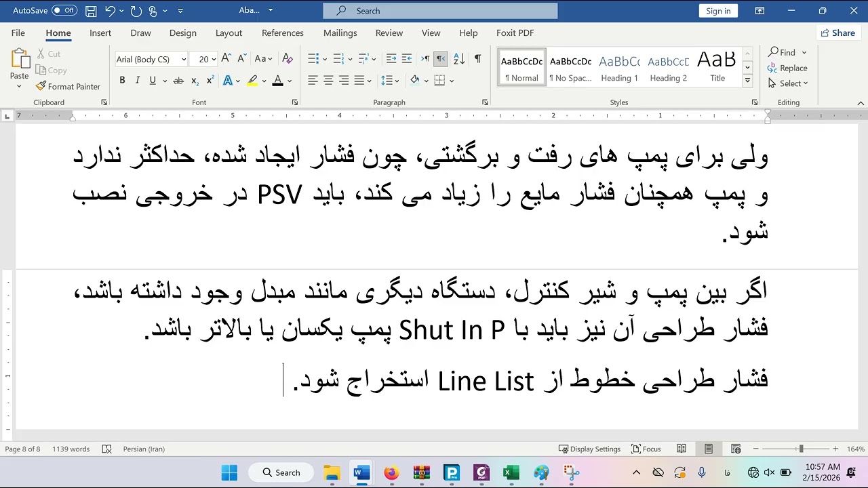Screen dimensions: 868x488
Task: Toggle Bold formatting
Action: tap(122, 80)
